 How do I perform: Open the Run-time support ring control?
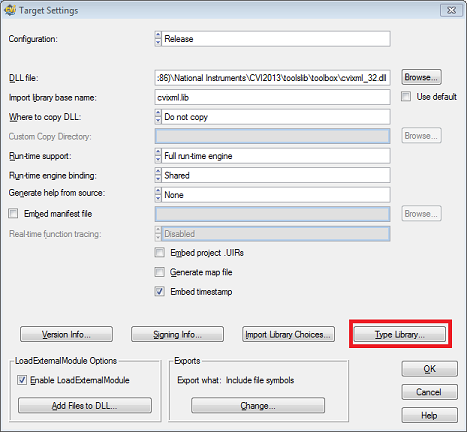tap(158, 156)
